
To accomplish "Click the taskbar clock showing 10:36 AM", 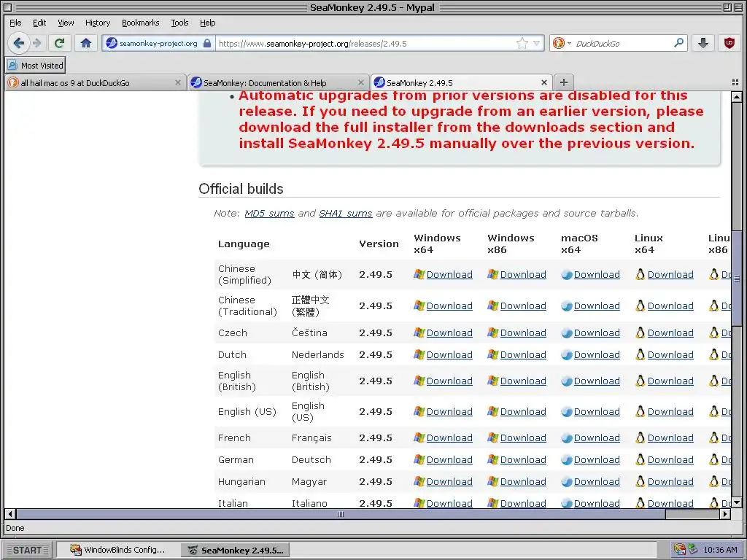I will (720, 550).
